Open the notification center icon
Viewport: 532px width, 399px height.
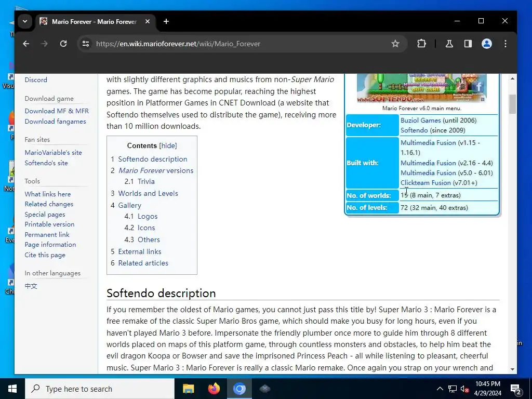(515, 389)
